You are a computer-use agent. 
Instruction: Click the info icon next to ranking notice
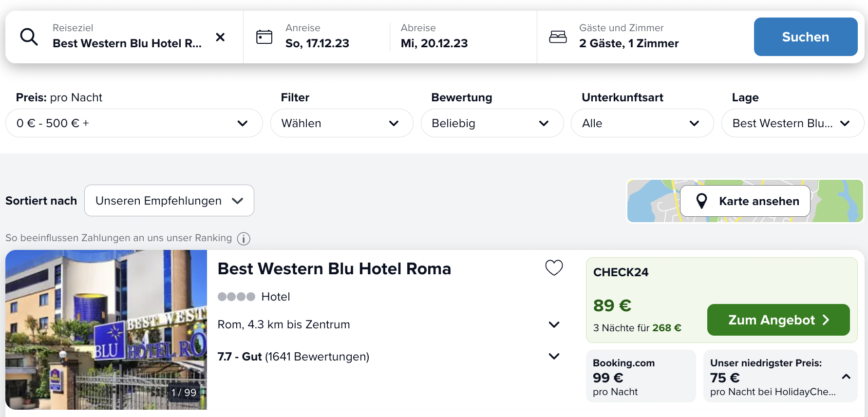[244, 239]
